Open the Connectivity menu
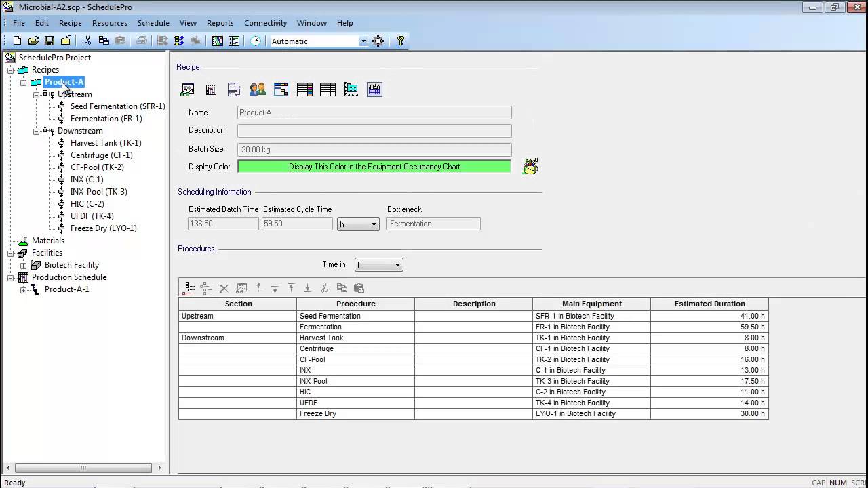The image size is (868, 488). pos(266,23)
